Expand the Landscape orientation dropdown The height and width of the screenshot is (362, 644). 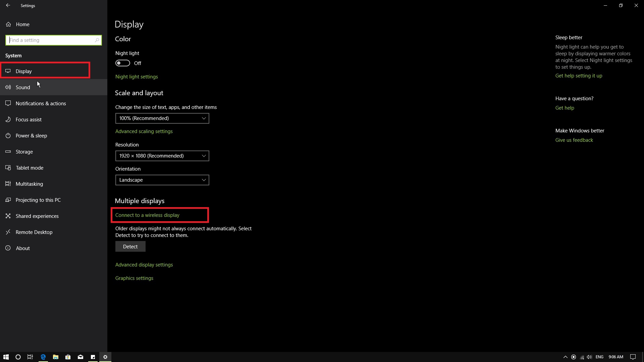point(162,180)
